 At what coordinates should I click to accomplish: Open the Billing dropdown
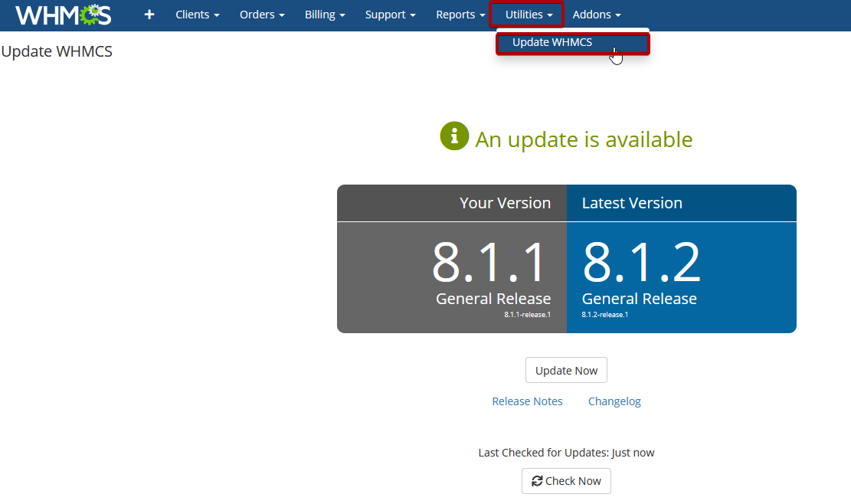325,15
